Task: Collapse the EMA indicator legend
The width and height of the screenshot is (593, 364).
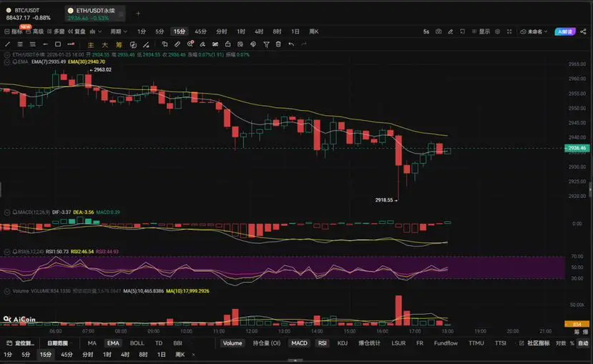Action: 7,62
